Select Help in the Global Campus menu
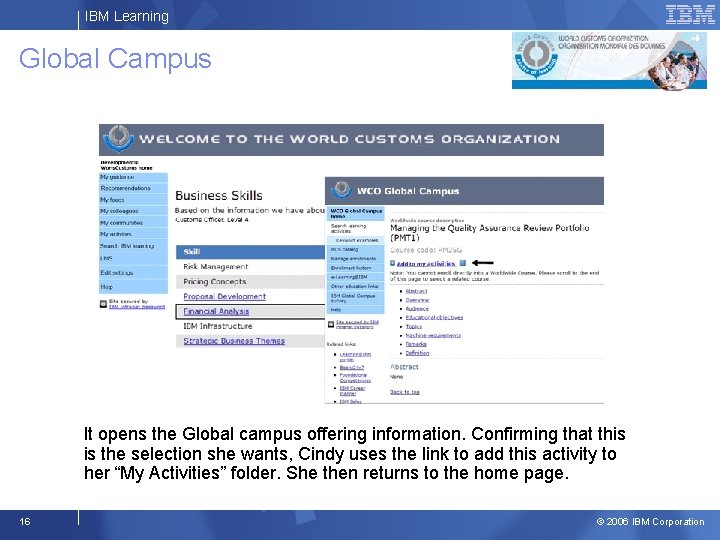The image size is (720, 540). pyautogui.click(x=355, y=310)
